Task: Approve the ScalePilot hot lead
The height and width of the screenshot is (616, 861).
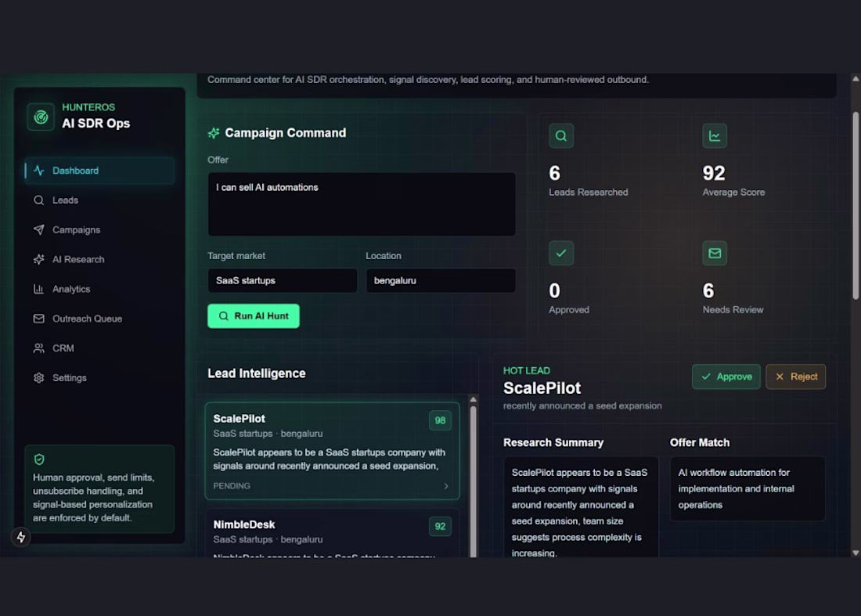Action: click(726, 376)
